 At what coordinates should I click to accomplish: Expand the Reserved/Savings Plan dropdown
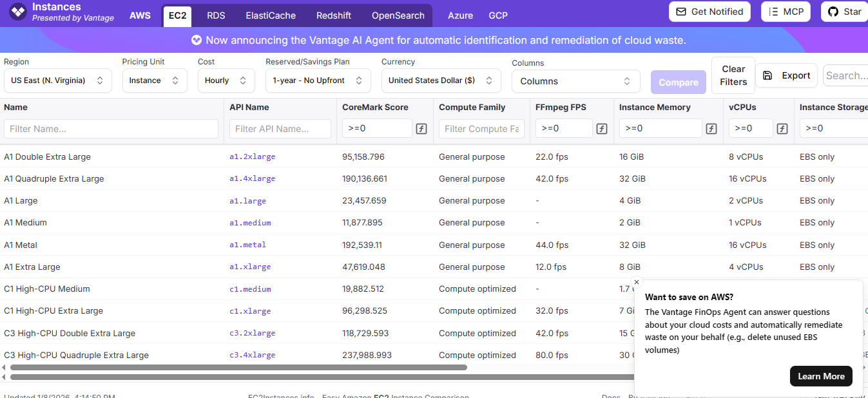(318, 81)
